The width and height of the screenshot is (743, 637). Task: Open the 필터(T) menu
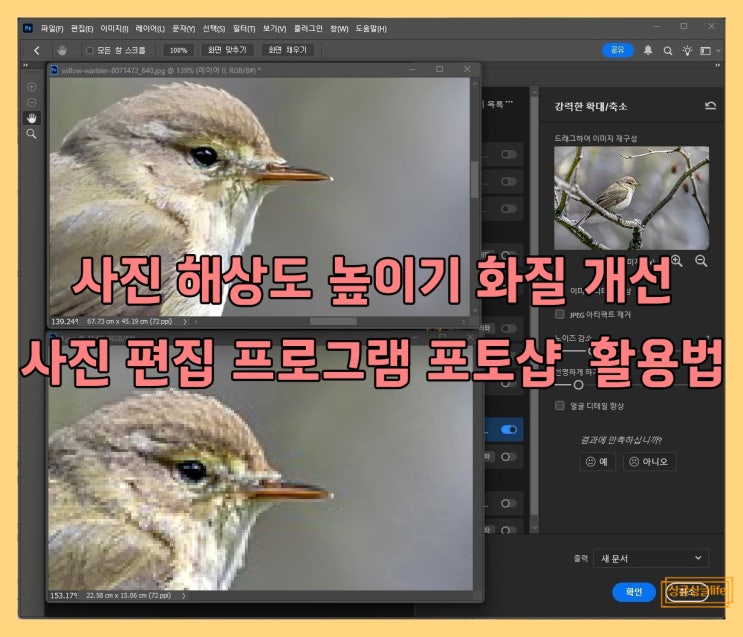coord(244,29)
